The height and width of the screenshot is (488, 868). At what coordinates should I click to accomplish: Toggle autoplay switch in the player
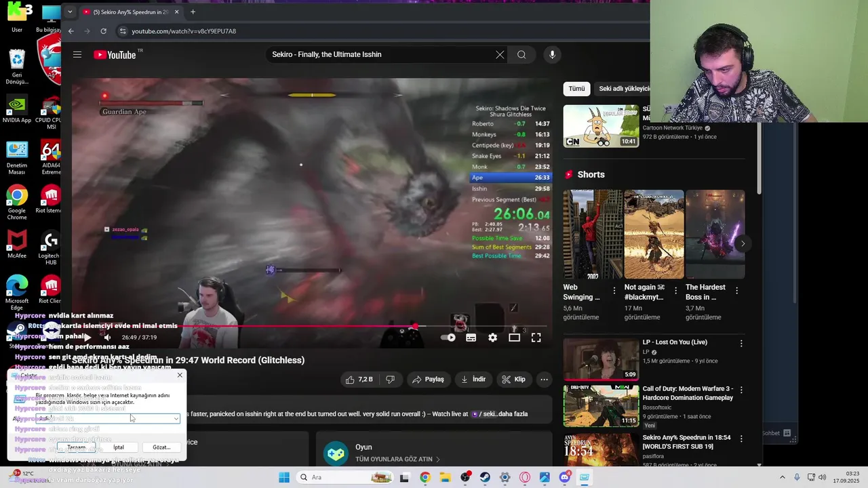tap(448, 338)
